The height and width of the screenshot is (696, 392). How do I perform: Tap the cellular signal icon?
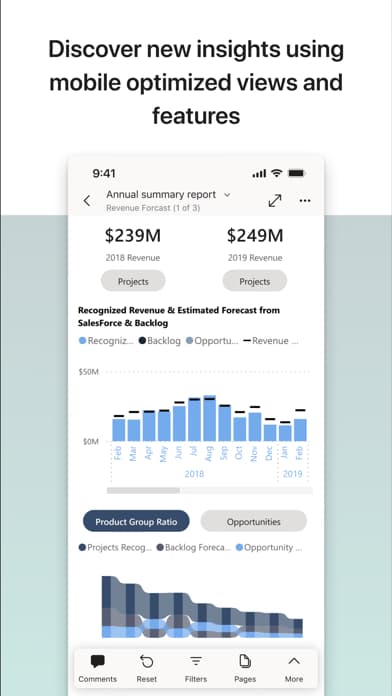click(259, 174)
